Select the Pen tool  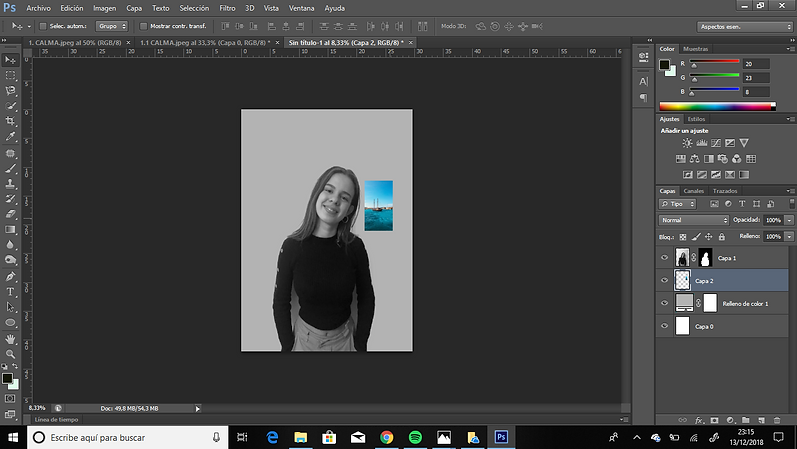(10, 276)
